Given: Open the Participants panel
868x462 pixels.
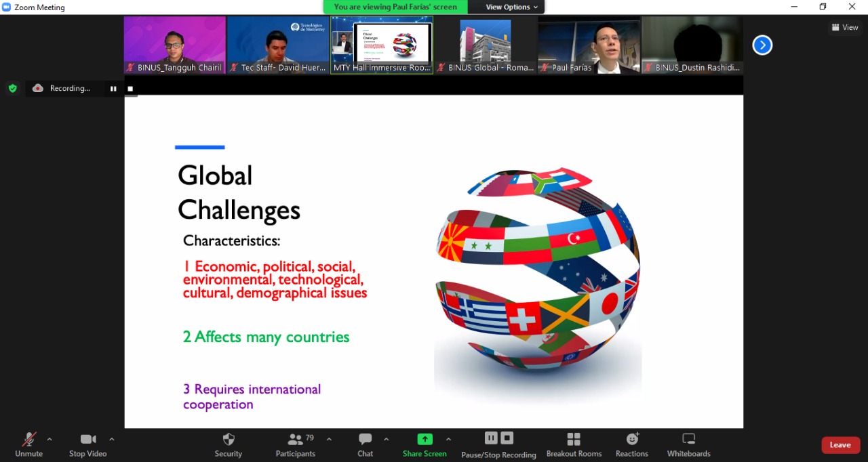Looking at the screenshot, I should pyautogui.click(x=295, y=444).
